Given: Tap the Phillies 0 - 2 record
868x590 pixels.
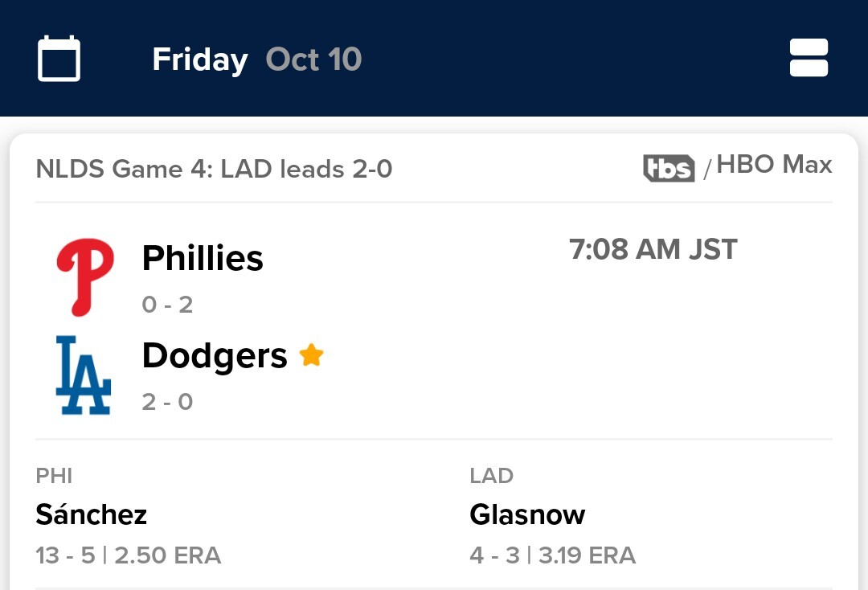Looking at the screenshot, I should (x=167, y=305).
